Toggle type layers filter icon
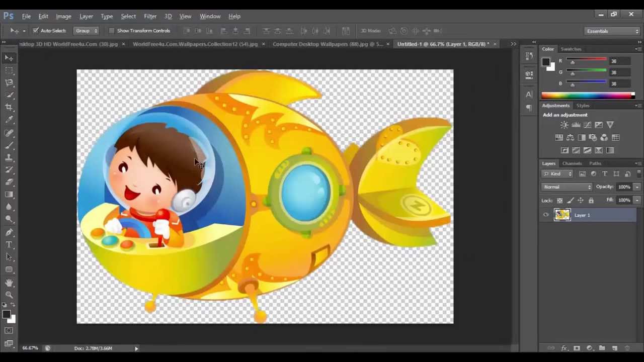 coord(605,174)
